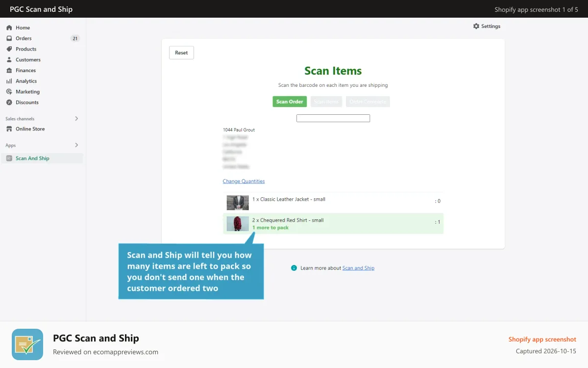This screenshot has width=588, height=368.
Task: Click the PGC Scan and Ship logo
Action: [x=27, y=344]
